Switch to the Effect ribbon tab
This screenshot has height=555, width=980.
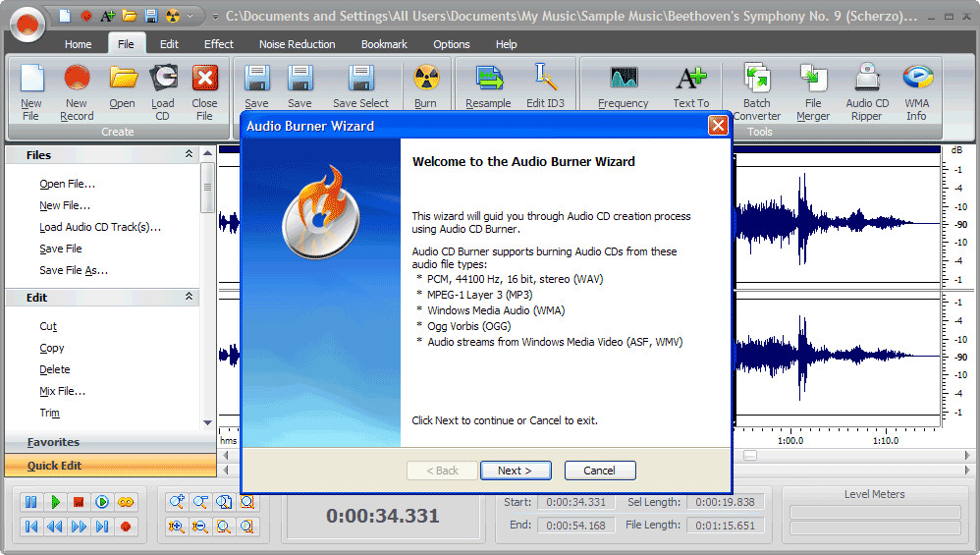coord(219,44)
